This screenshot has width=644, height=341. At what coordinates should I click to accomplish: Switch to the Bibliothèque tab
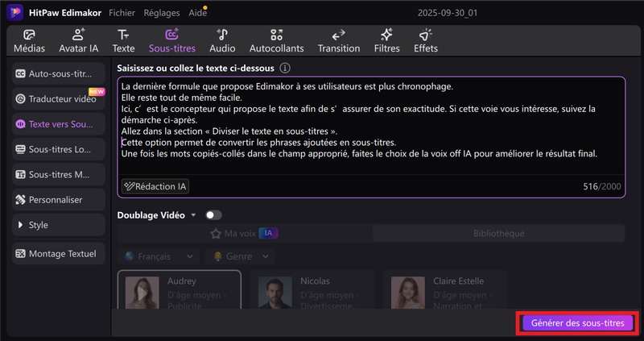497,234
